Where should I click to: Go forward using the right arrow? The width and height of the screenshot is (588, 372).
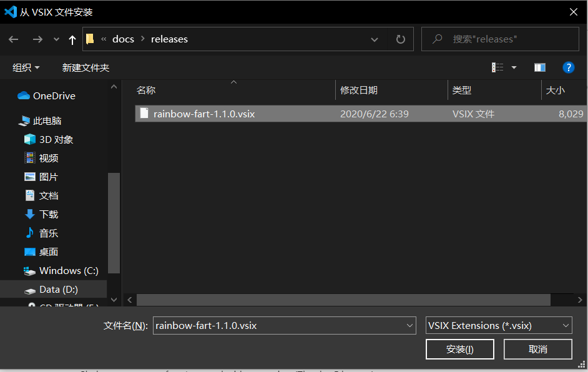pos(37,39)
